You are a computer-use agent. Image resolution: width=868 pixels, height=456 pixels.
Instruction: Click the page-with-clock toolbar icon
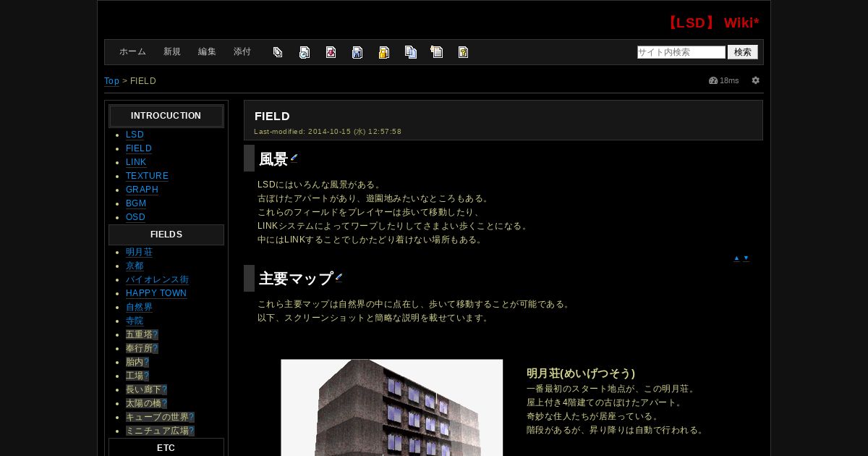pos(305,52)
